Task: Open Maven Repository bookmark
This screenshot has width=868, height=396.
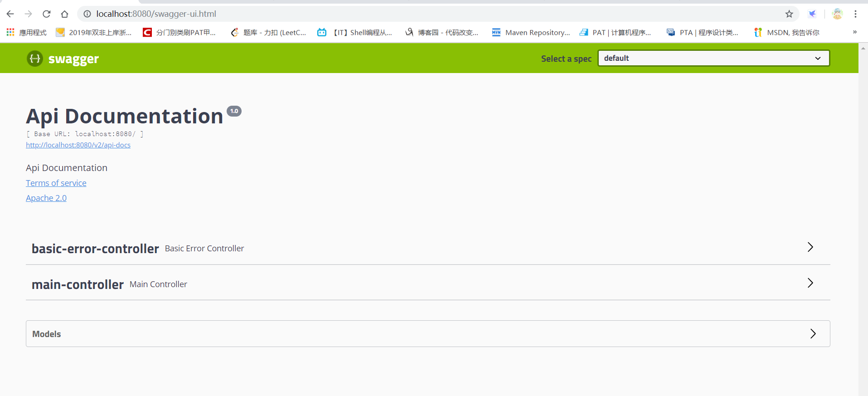Action: pos(531,33)
